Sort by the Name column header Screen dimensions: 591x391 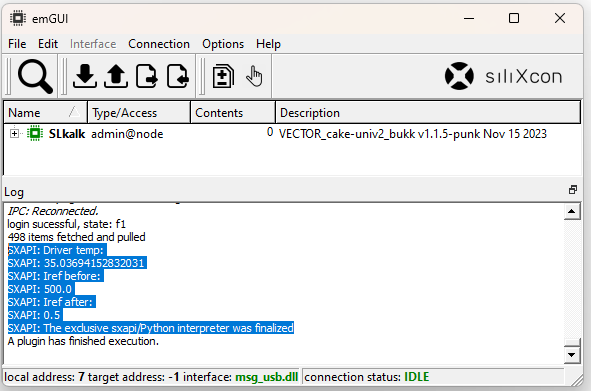point(46,112)
